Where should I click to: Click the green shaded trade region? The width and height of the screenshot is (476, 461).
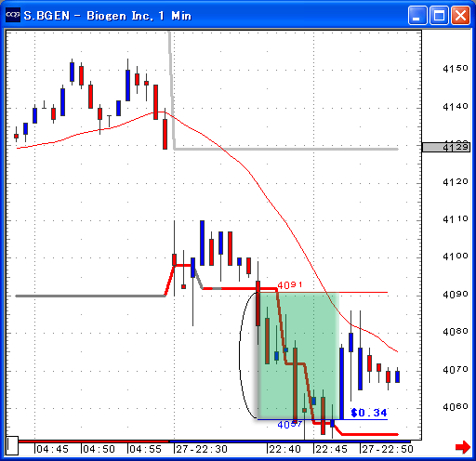pos(298,356)
